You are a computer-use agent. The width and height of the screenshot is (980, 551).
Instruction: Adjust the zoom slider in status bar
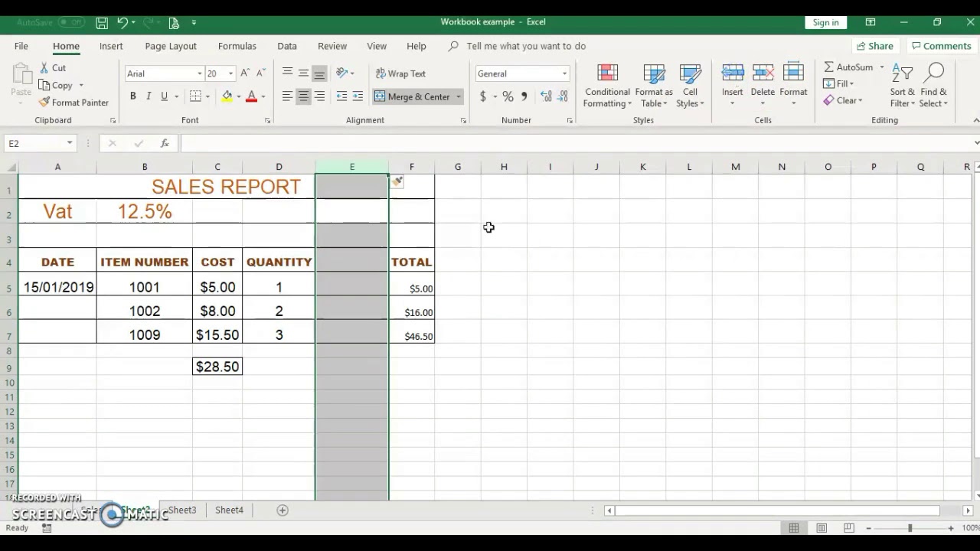910,528
